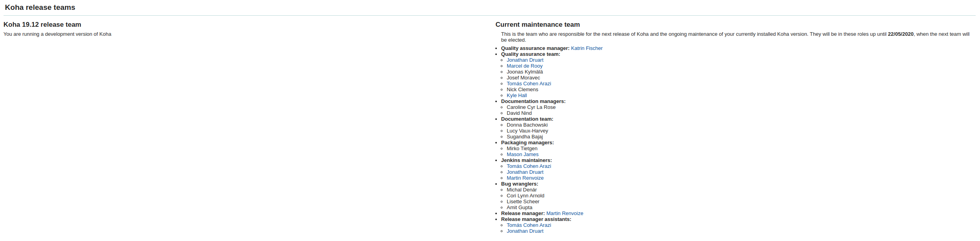
Task: Click Caroline Cyr La Rose list entry
Action: [x=531, y=107]
